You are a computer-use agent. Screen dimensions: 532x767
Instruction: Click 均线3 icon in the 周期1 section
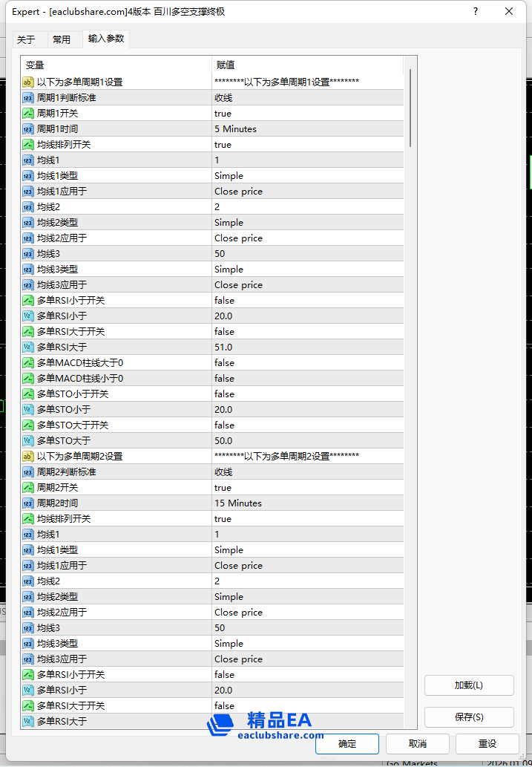(x=28, y=254)
